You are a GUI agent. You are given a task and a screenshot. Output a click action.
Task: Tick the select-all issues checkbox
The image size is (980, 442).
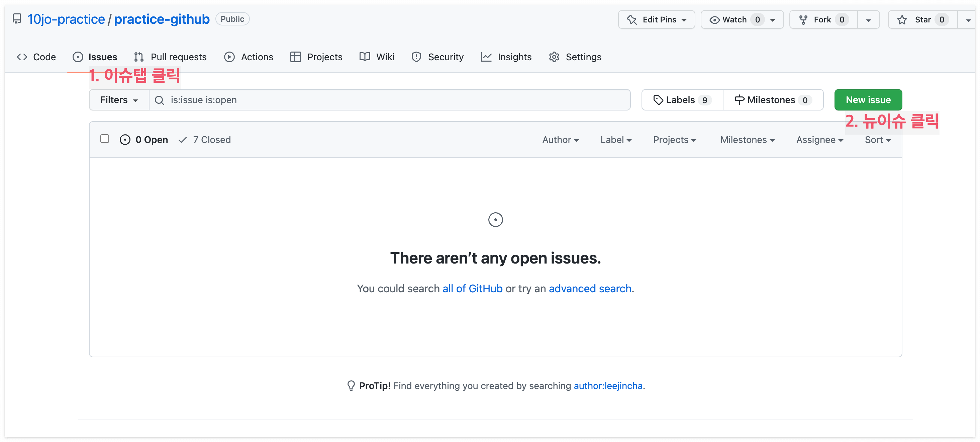tap(105, 139)
